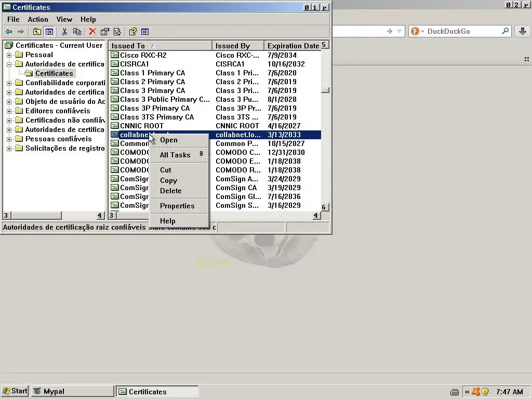Click the Forward arrow toolbar icon
532x399 pixels.
point(21,32)
